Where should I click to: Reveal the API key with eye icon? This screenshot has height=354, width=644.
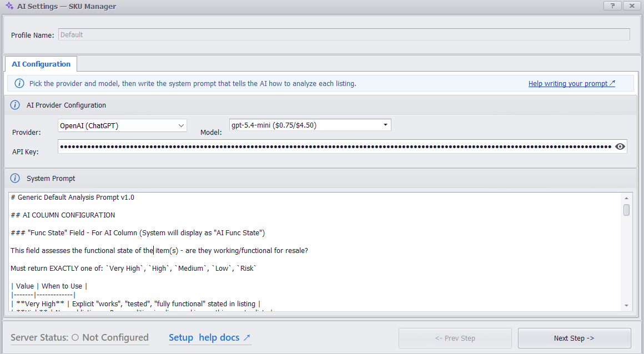click(620, 146)
